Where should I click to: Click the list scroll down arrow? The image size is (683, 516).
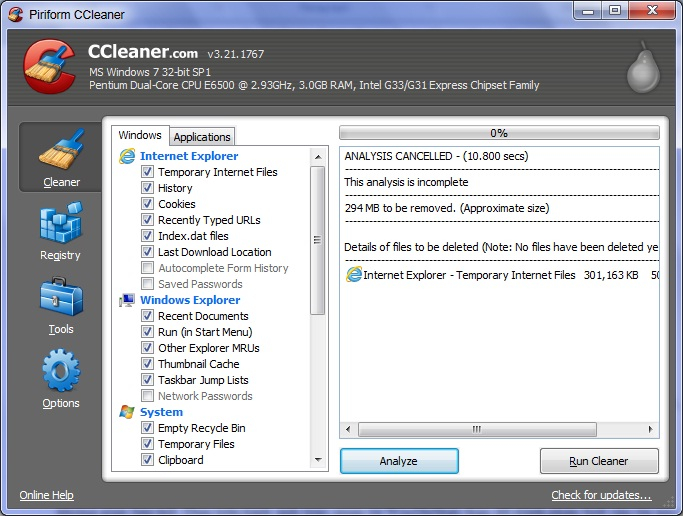(x=318, y=460)
